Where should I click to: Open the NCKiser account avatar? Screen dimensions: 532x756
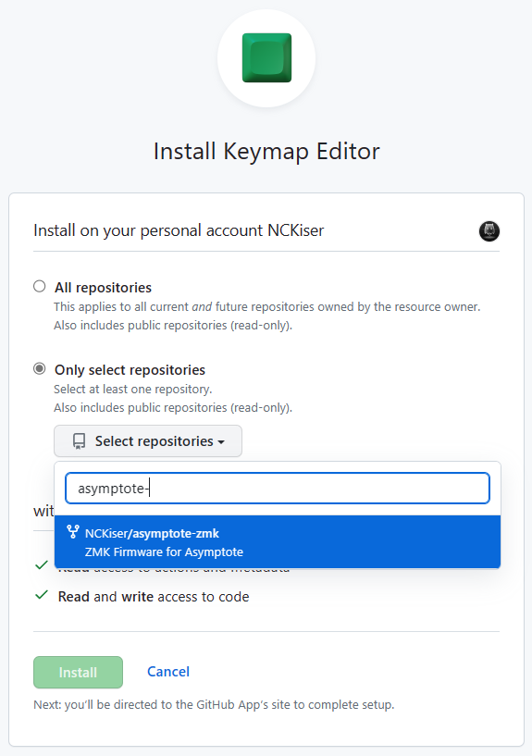[489, 231]
